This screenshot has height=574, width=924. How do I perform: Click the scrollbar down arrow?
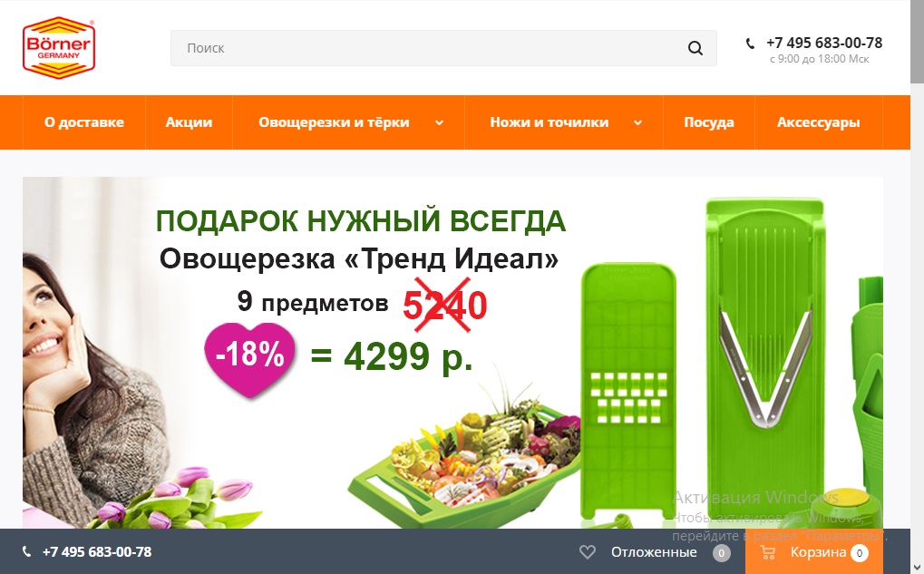pyautogui.click(x=917, y=567)
